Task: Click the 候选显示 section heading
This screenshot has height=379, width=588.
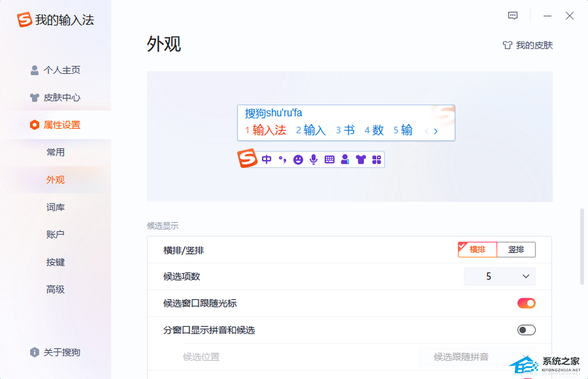Action: [163, 226]
